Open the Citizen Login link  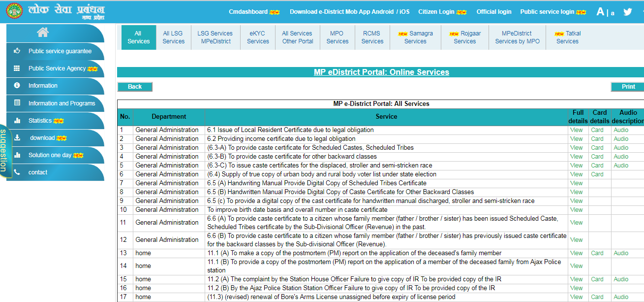(437, 11)
